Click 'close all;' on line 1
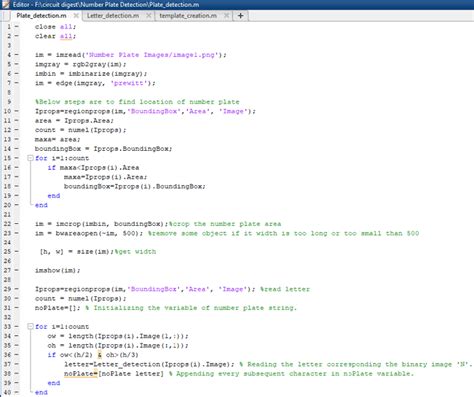474x397 pixels. click(x=55, y=27)
